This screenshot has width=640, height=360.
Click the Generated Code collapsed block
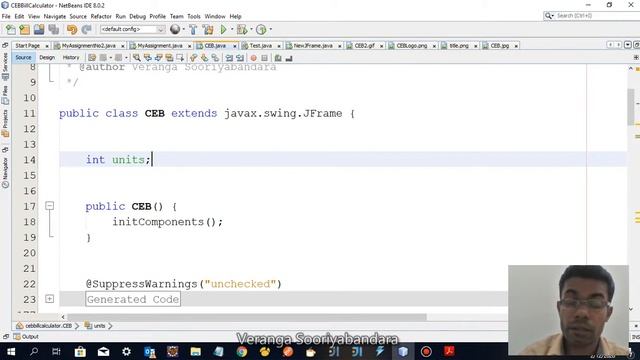[133, 299]
